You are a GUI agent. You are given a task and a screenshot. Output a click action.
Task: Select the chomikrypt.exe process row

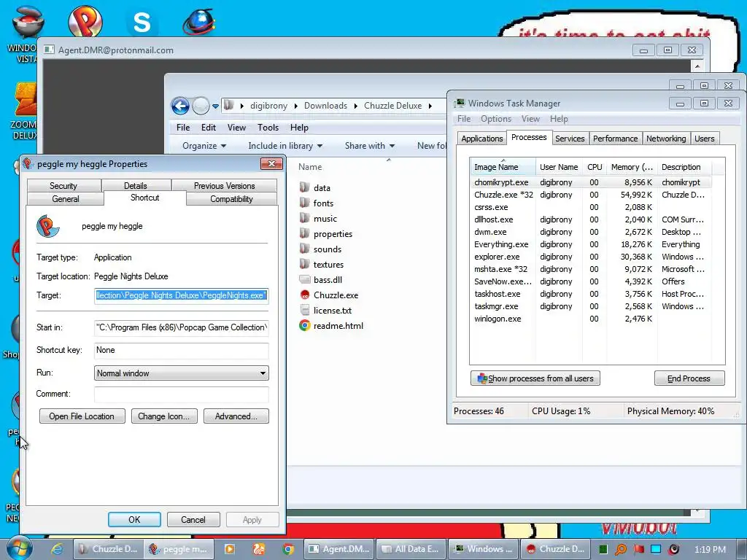[x=591, y=182]
